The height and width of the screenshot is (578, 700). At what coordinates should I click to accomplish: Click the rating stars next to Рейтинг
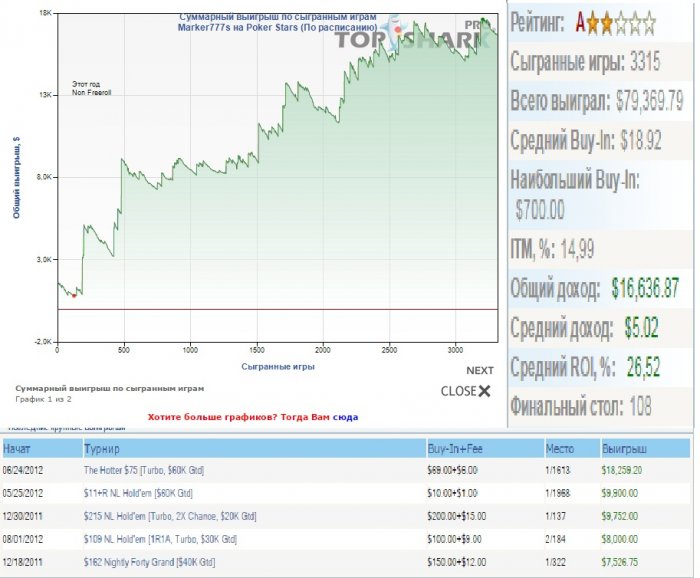[x=623, y=23]
